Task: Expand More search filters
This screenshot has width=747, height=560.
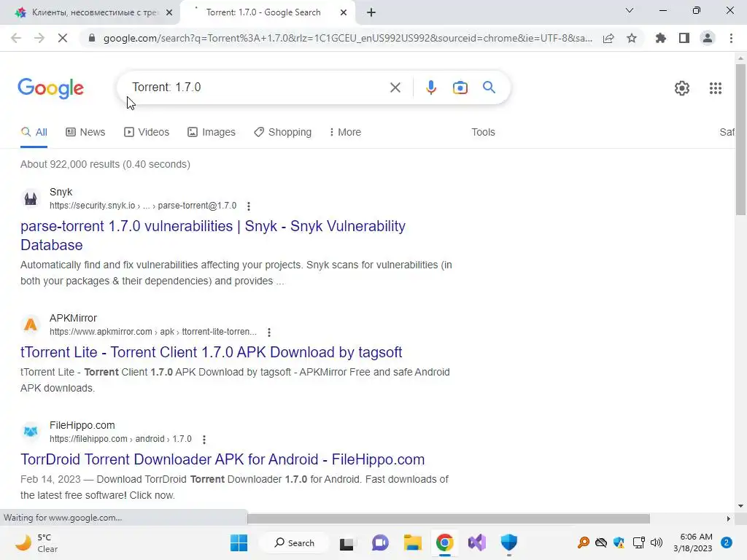Action: [345, 132]
